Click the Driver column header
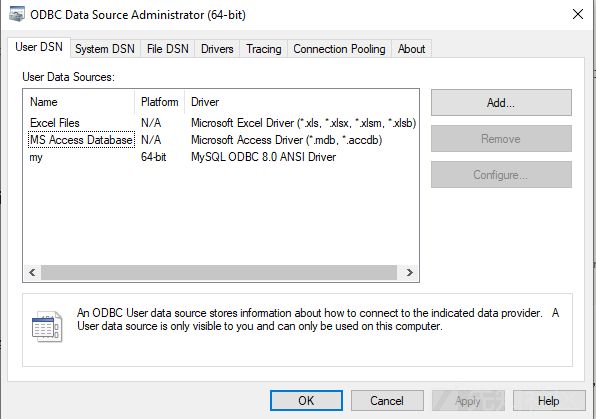Screen dimensions: 596x419 (x=301, y=102)
